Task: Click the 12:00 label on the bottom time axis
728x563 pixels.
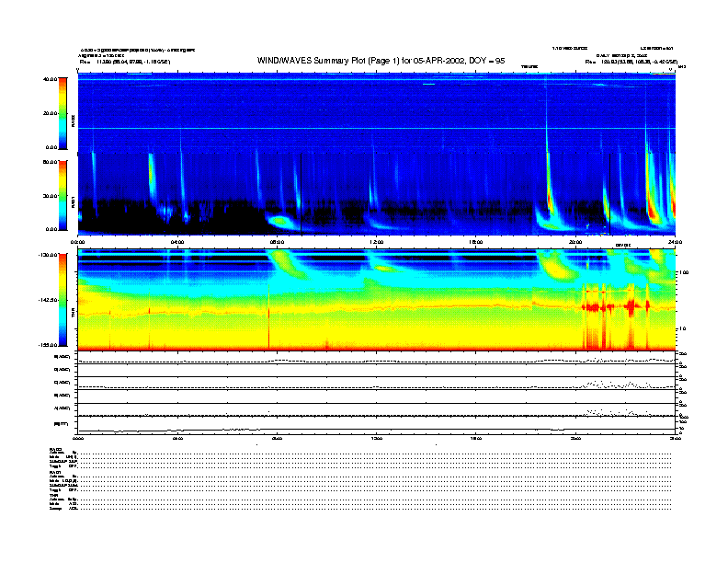Action: click(x=376, y=438)
